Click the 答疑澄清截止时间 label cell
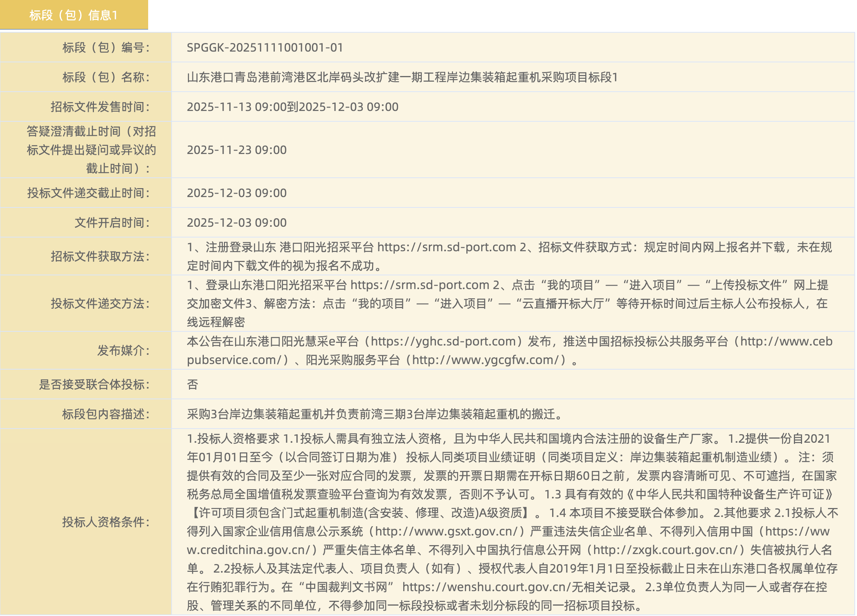This screenshot has width=857, height=616. point(91,150)
